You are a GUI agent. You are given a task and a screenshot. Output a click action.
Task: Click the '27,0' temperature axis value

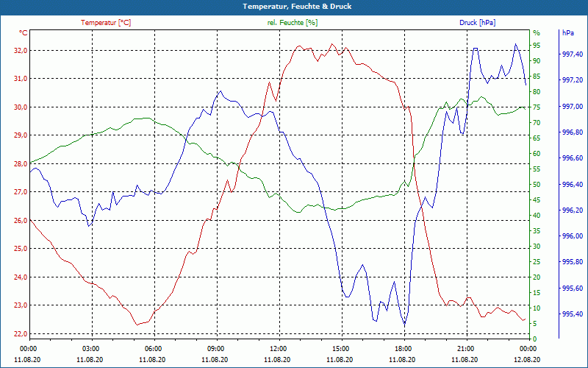pos(21,192)
